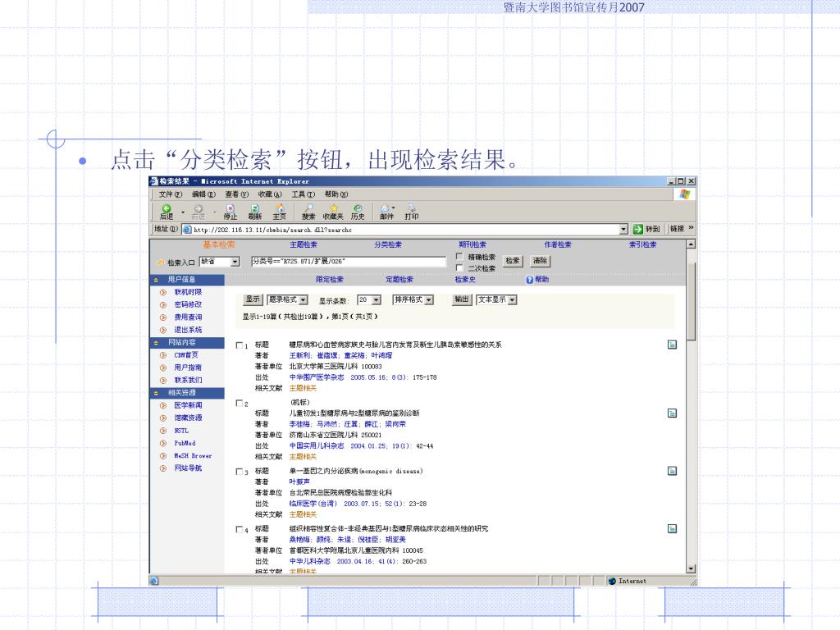Click bullet icon beside PubMed
The width and height of the screenshot is (840, 630).
click(x=163, y=443)
